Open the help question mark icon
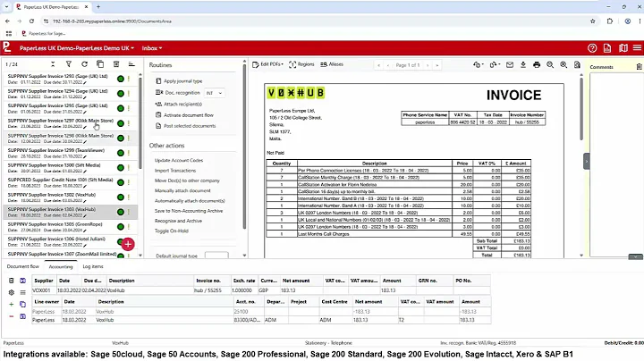This screenshot has height=361, width=644. [x=592, y=48]
